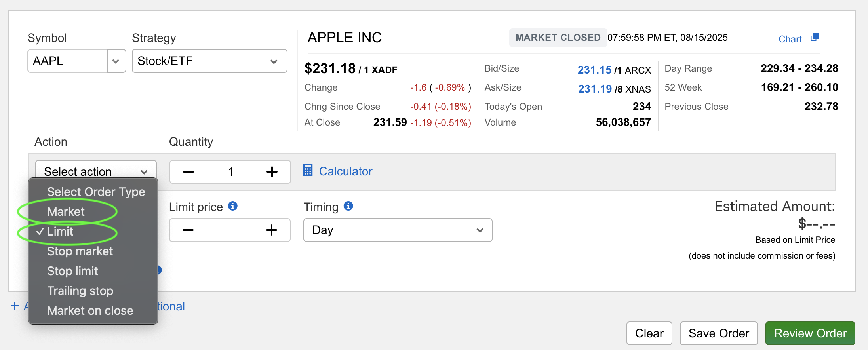
Task: Open the Day timing dropdown
Action: [397, 230]
